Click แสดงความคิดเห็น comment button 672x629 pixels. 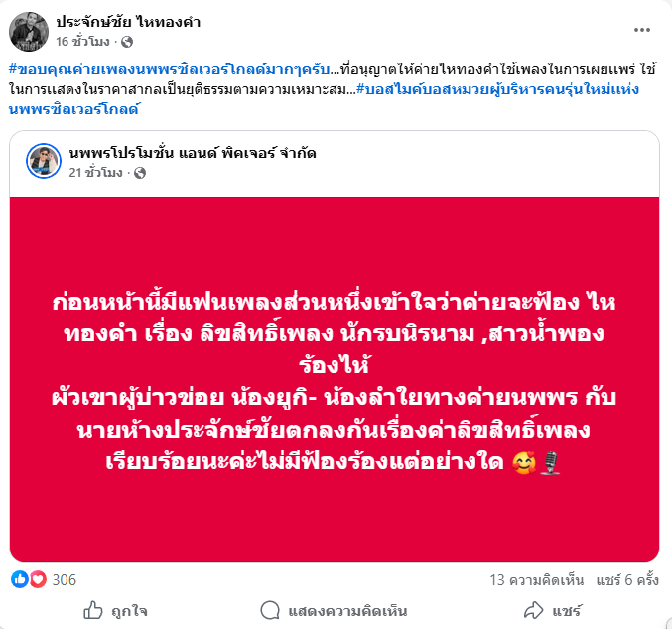coord(334,610)
